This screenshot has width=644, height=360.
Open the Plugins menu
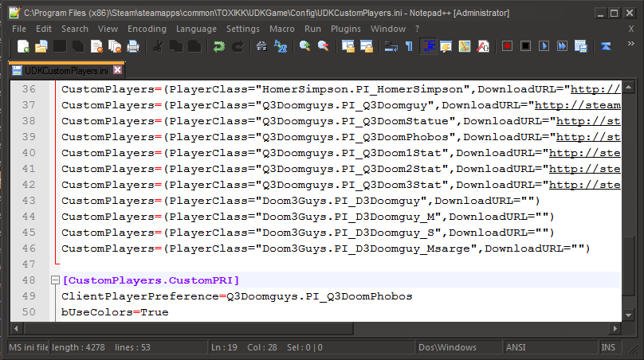coord(346,29)
